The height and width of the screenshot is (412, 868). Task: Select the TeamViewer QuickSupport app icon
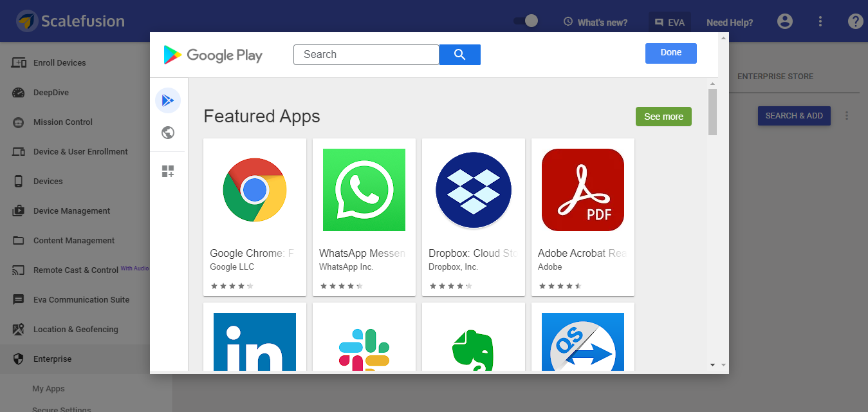coord(583,342)
